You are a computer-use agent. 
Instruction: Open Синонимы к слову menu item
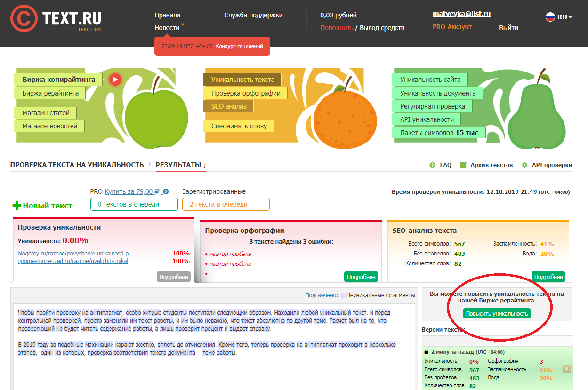pos(239,126)
